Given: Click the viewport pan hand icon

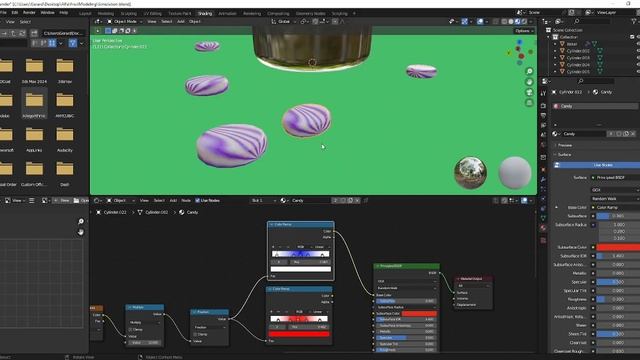Looking at the screenshot, I should pyautogui.click(x=529, y=82).
